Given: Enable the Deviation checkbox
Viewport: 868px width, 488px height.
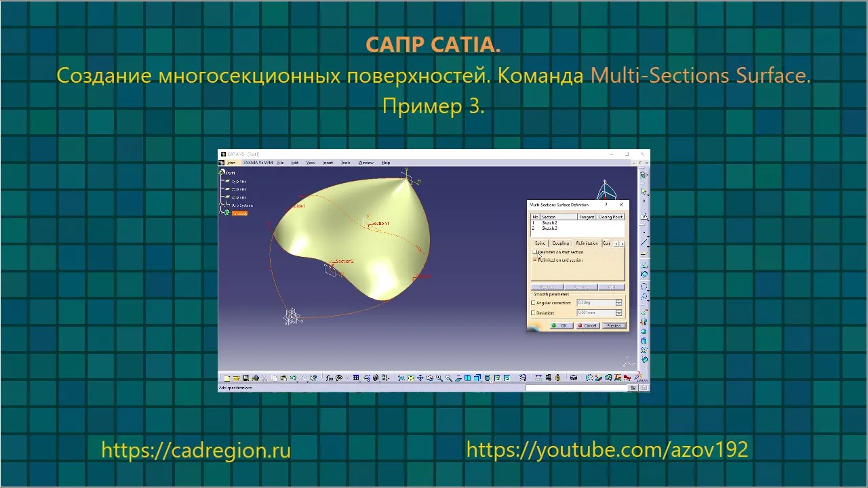Looking at the screenshot, I should point(533,312).
